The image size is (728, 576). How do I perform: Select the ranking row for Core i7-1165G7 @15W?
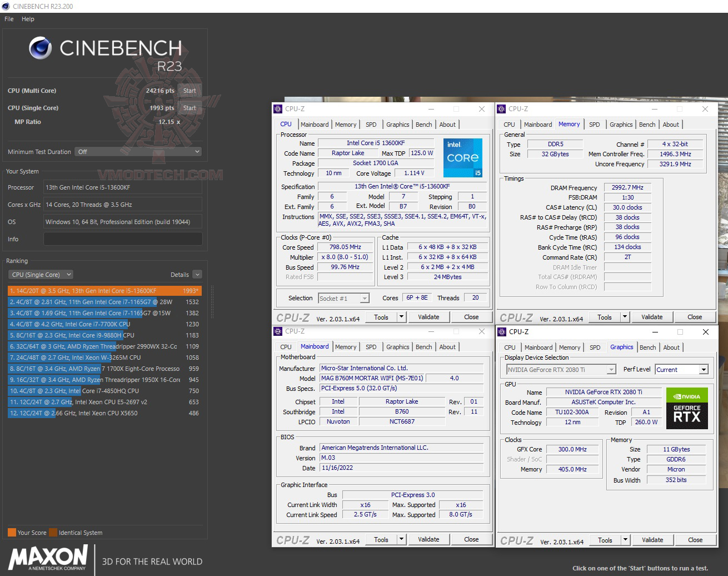point(104,313)
